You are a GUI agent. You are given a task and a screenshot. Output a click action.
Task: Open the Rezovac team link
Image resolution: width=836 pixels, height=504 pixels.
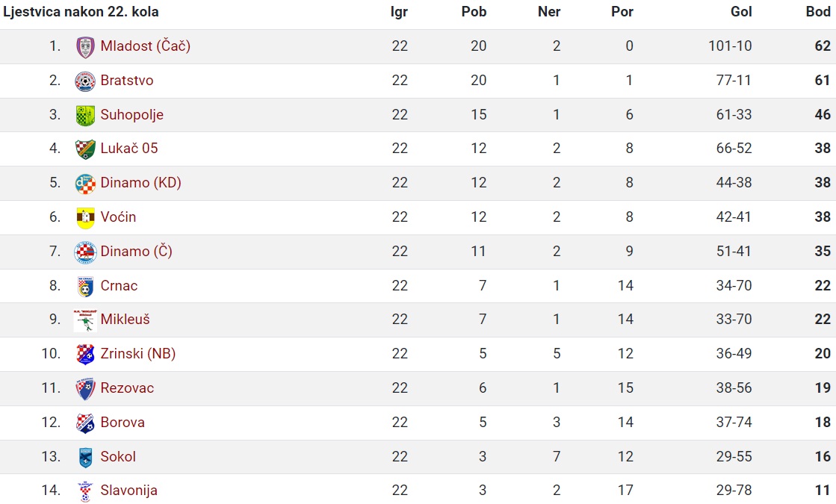(x=127, y=388)
